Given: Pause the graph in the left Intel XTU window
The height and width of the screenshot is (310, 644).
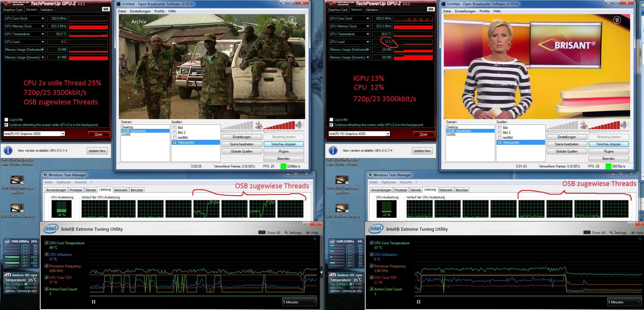Looking at the screenshot, I should coord(93,302).
